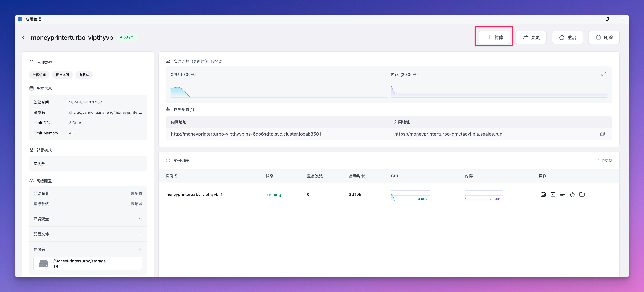Copy the external network address
The height and width of the screenshot is (292, 644).
(602, 134)
